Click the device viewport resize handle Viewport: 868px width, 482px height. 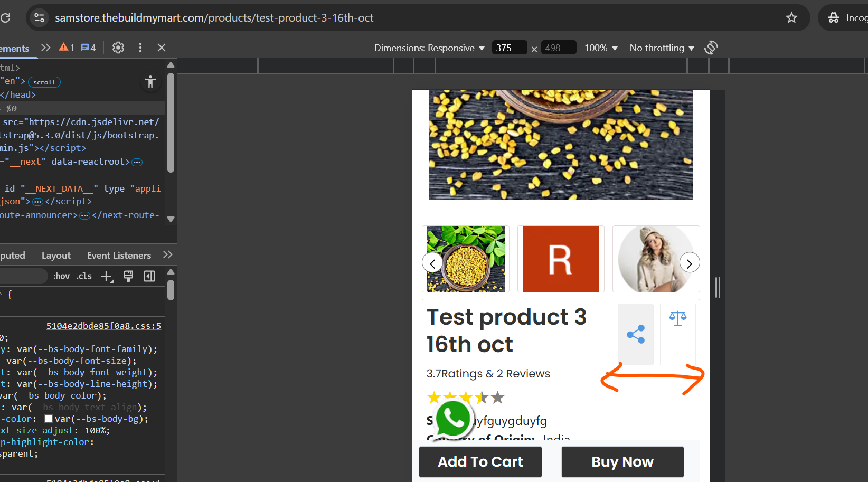(718, 288)
